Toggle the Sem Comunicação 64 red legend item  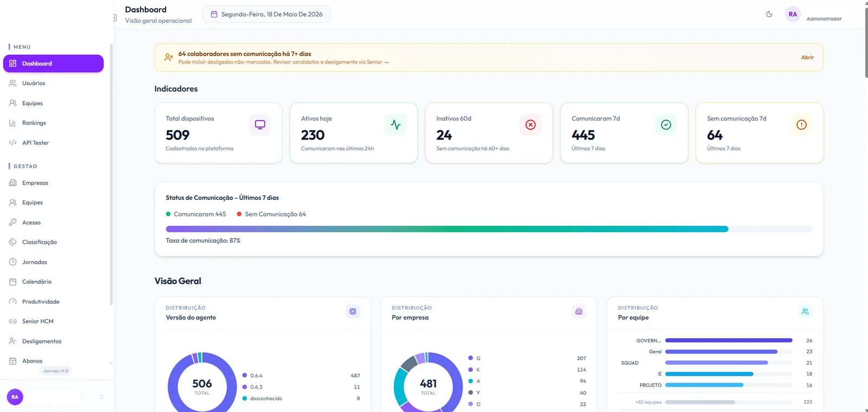(x=271, y=214)
